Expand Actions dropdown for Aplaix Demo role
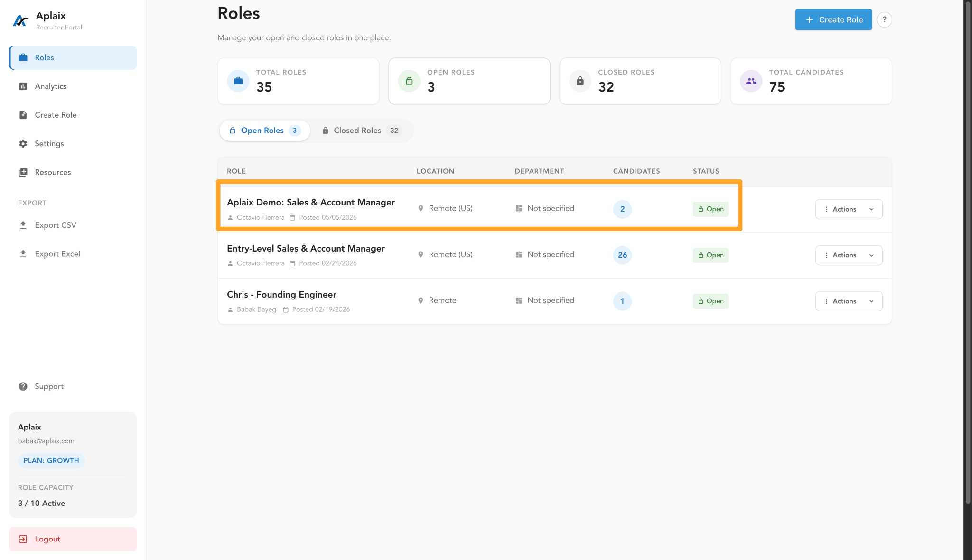Viewport: 972px width, 560px height. pyautogui.click(x=849, y=209)
